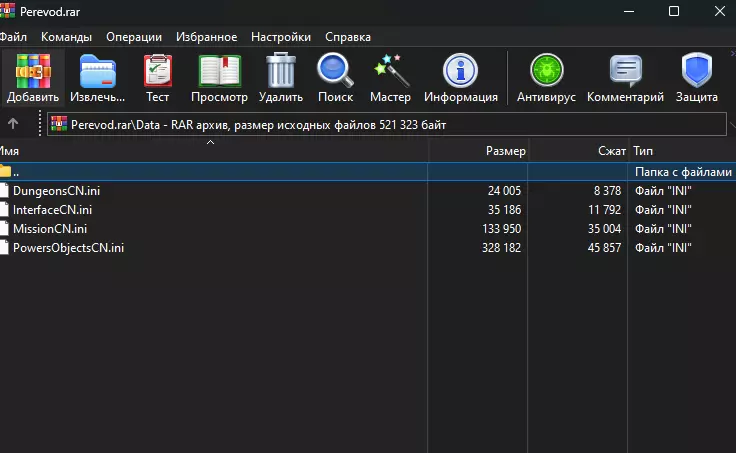The height and width of the screenshot is (453, 736).
Task: Open the Избранное menu
Action: [207, 37]
